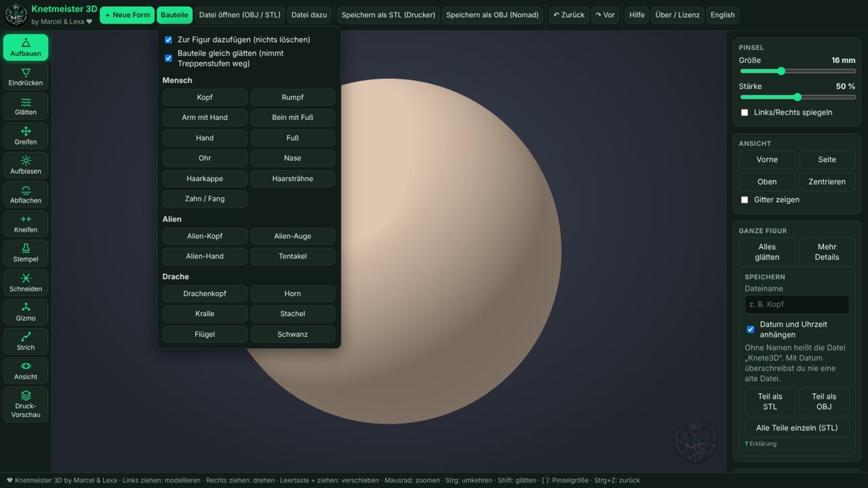This screenshot has height=488, width=868.
Task: Select the Kneifen pinch tool
Action: tap(26, 224)
